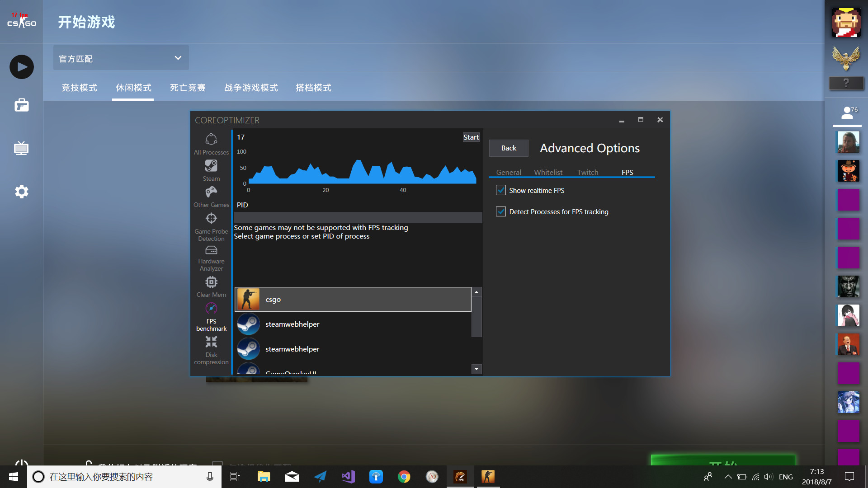
Task: Click the CS:GO logo at top left
Action: 22,21
